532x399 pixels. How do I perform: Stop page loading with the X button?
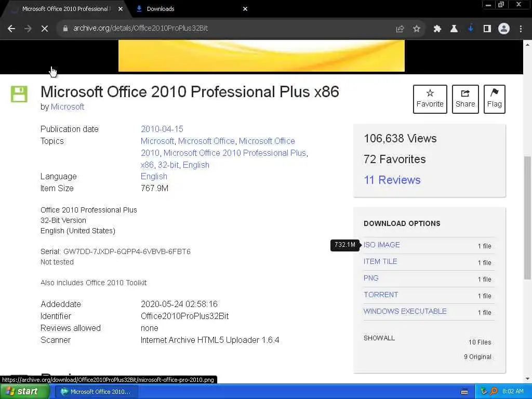[x=45, y=29]
